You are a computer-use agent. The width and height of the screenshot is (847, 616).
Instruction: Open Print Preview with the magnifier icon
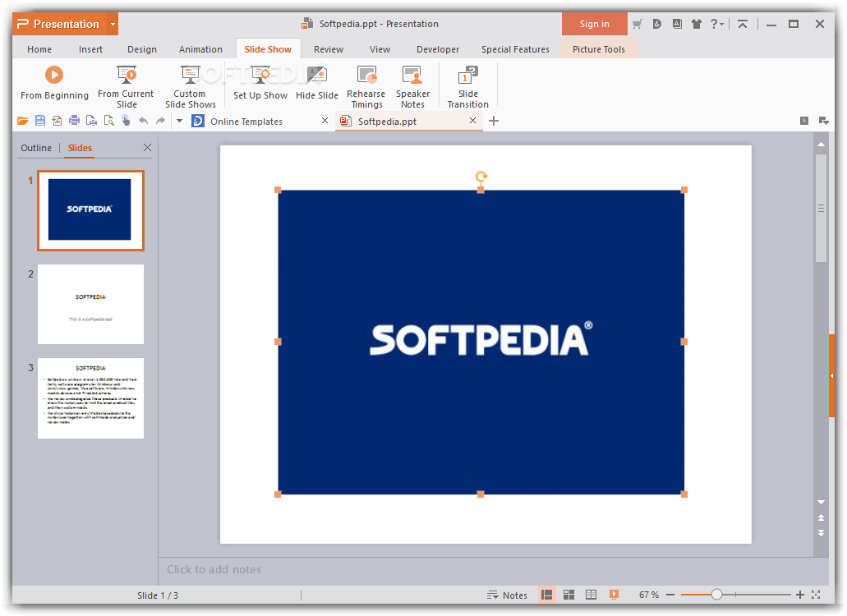(x=108, y=121)
